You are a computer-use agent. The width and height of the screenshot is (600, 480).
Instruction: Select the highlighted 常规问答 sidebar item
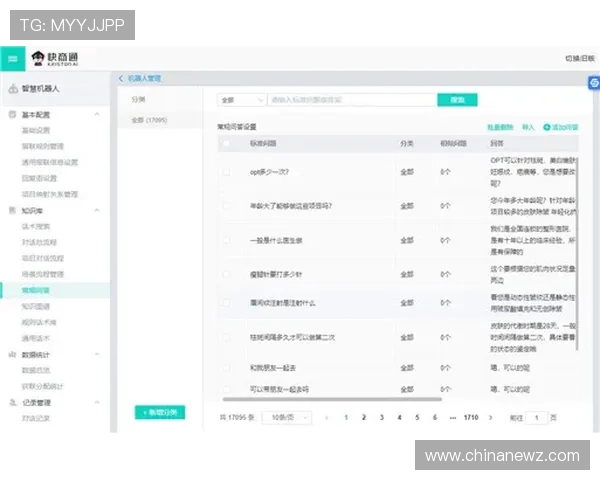55,291
